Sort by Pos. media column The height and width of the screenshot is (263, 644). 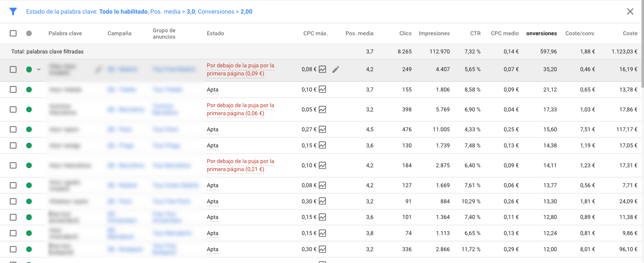coord(359,33)
